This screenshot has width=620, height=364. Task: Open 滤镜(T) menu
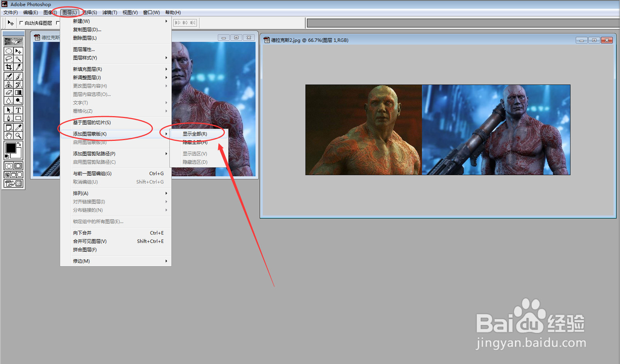pos(110,13)
